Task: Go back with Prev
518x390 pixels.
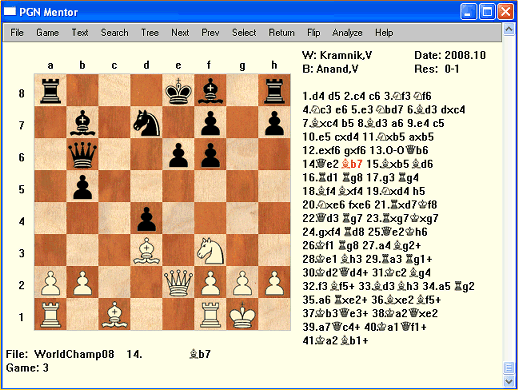Action: pyautogui.click(x=210, y=33)
